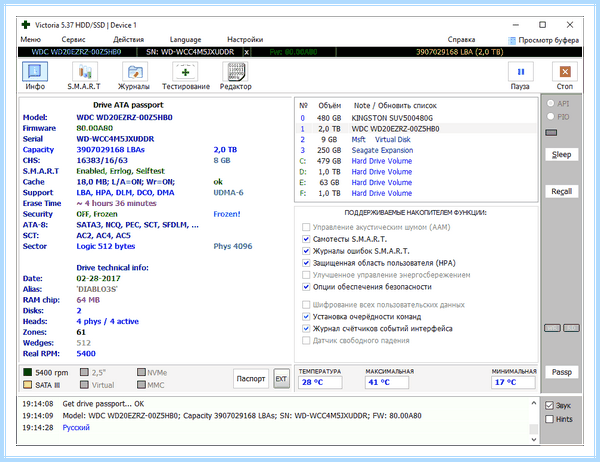
Task: Toggle Защищенная область пользователя (HPA) checkbox
Action: click(306, 263)
